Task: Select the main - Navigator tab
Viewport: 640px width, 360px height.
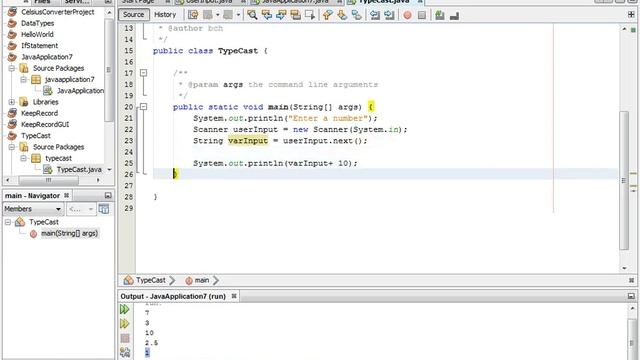Action: (32, 196)
